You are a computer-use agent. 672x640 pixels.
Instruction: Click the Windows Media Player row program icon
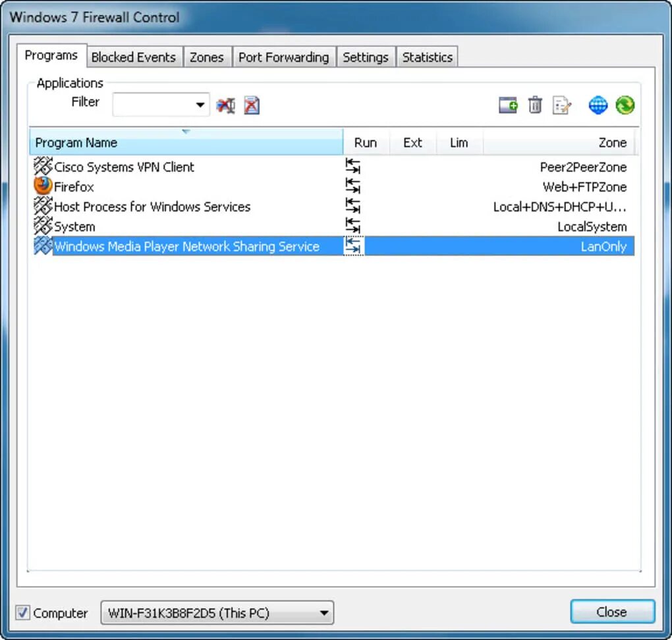43,246
